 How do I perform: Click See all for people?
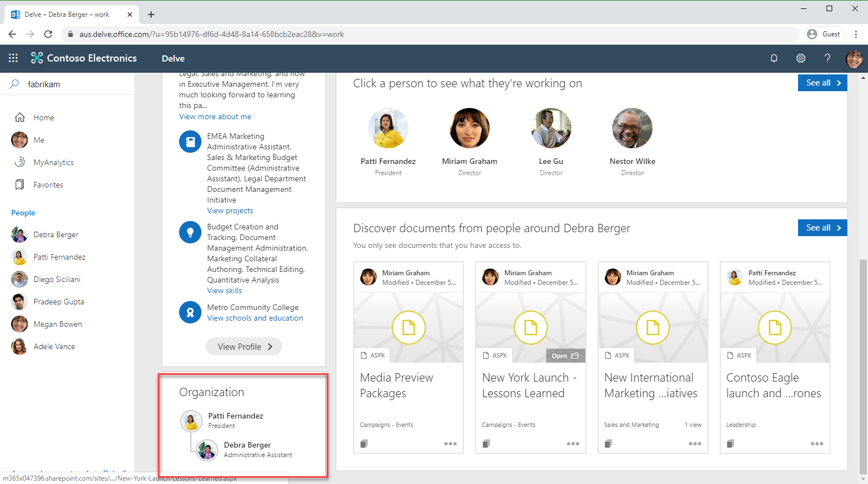(x=823, y=83)
